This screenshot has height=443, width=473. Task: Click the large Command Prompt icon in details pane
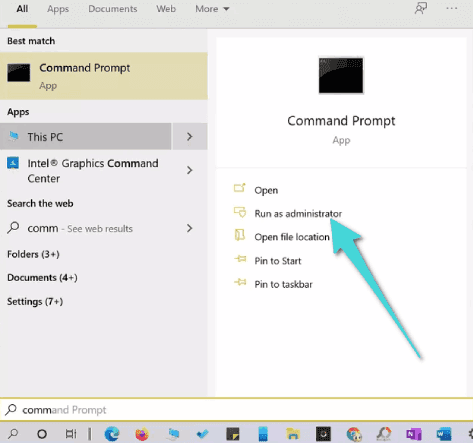coord(341,75)
